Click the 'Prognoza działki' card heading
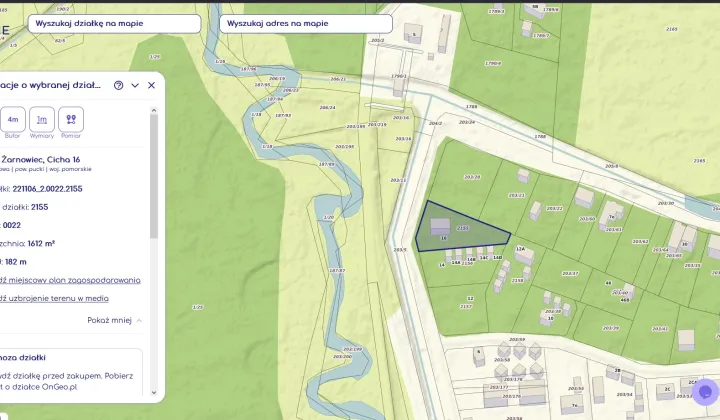 tap(22, 358)
